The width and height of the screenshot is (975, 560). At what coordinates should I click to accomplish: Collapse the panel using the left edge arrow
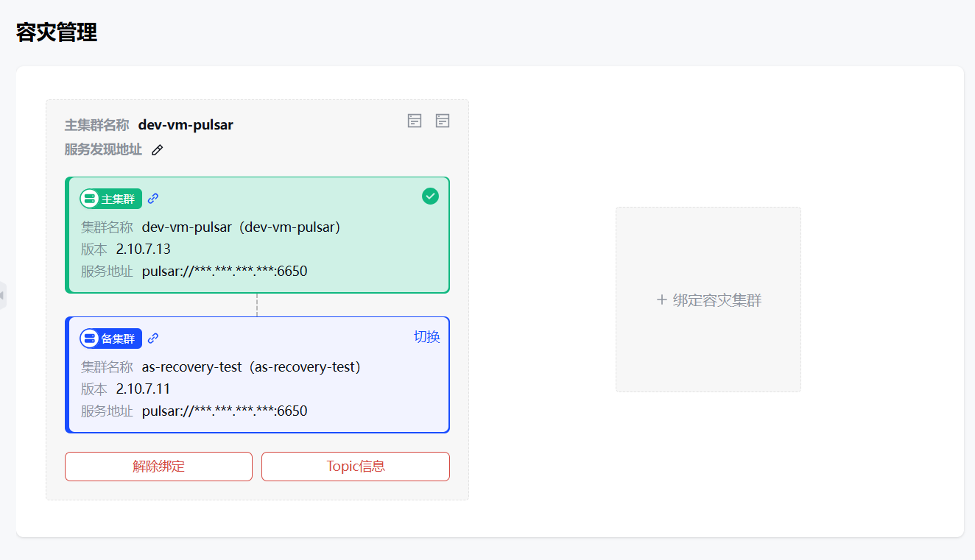[3, 294]
